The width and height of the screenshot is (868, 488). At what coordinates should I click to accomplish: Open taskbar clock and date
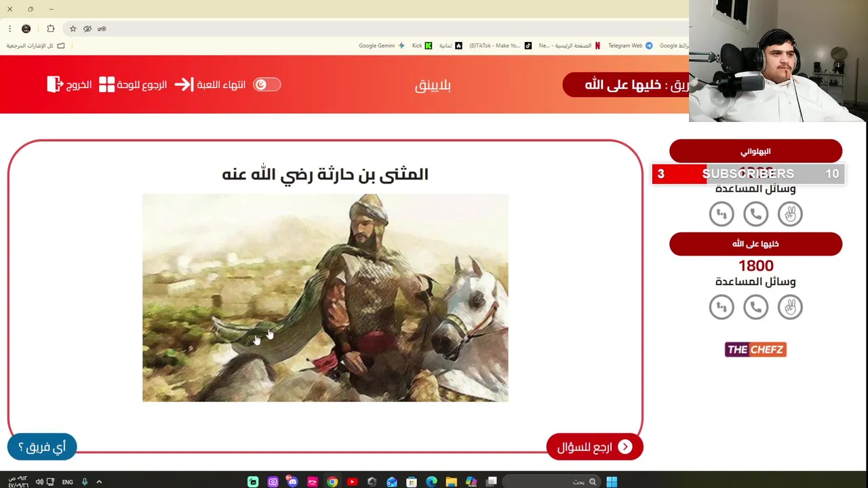pyautogui.click(x=18, y=482)
